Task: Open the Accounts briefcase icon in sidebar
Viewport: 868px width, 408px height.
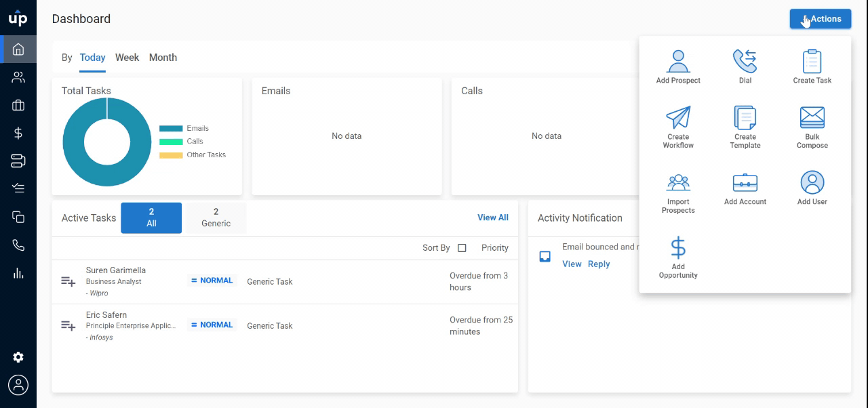Action: 18,105
